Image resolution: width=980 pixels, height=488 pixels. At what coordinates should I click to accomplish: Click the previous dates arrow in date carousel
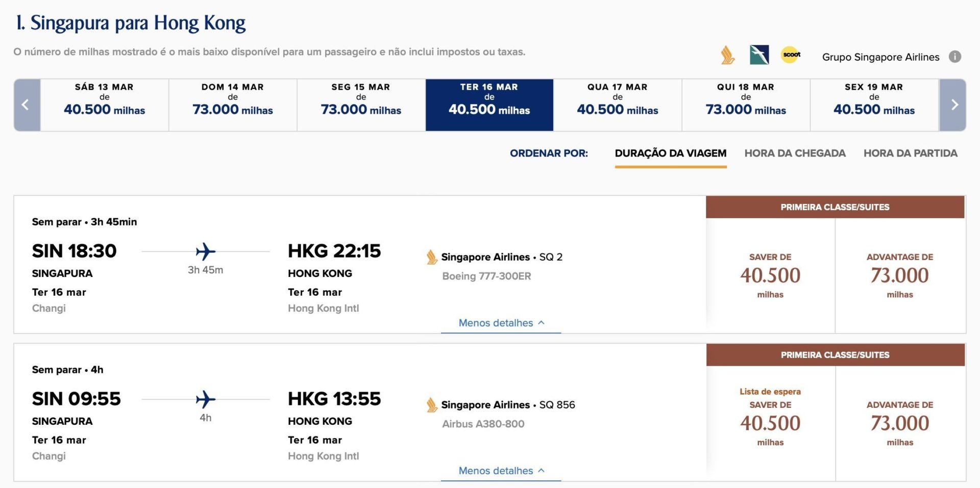click(x=27, y=105)
